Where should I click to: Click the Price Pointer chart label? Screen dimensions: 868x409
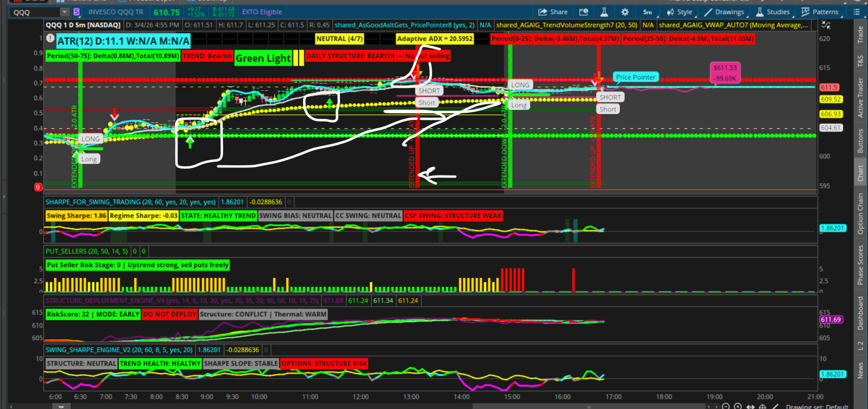coord(635,77)
